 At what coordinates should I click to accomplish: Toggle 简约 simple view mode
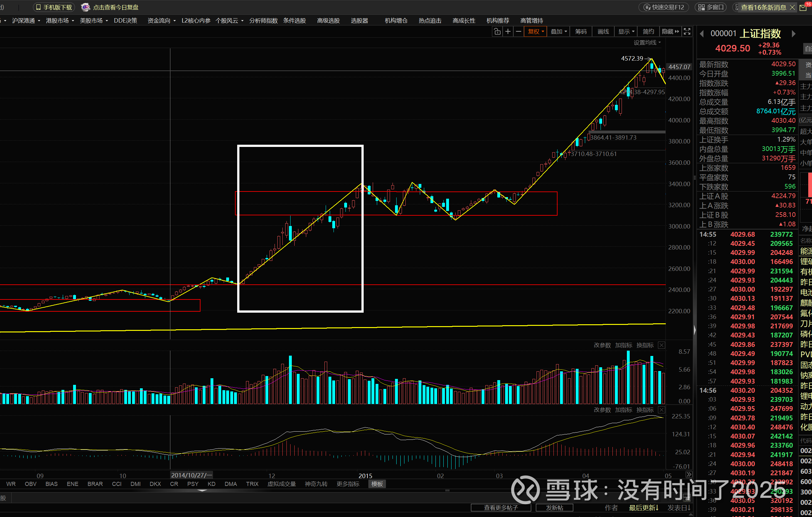pos(648,32)
